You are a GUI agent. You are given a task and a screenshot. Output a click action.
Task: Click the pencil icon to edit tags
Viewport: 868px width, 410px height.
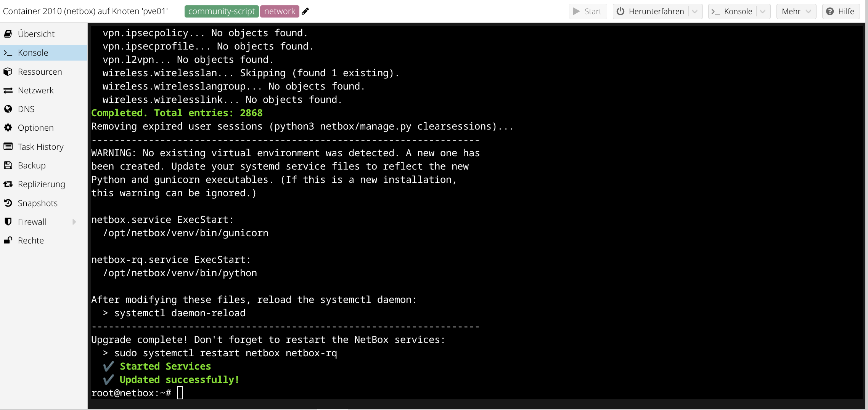[x=305, y=11]
